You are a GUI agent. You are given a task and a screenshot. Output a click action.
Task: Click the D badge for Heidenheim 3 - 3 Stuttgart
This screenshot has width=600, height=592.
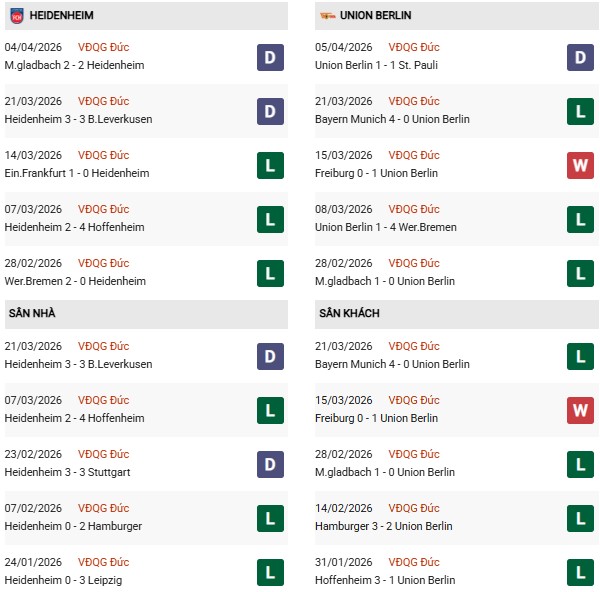click(x=269, y=465)
